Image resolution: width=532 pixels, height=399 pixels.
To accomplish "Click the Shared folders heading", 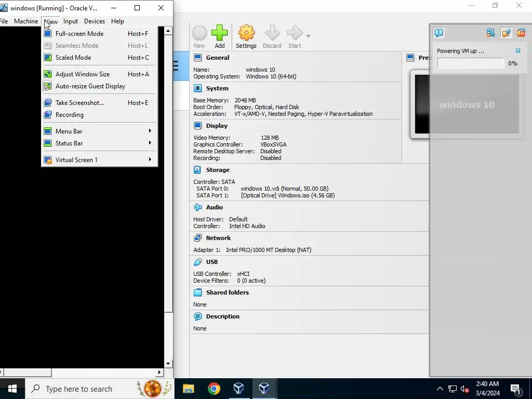I will [x=228, y=292].
